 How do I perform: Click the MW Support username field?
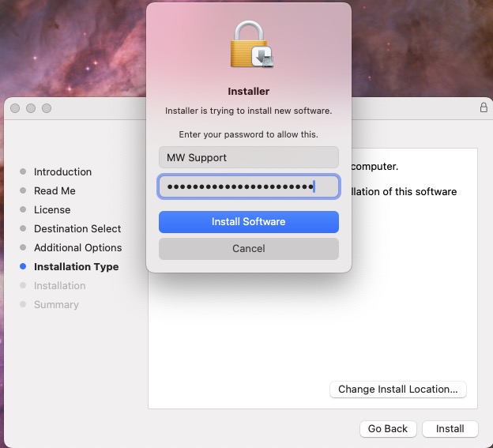point(248,157)
